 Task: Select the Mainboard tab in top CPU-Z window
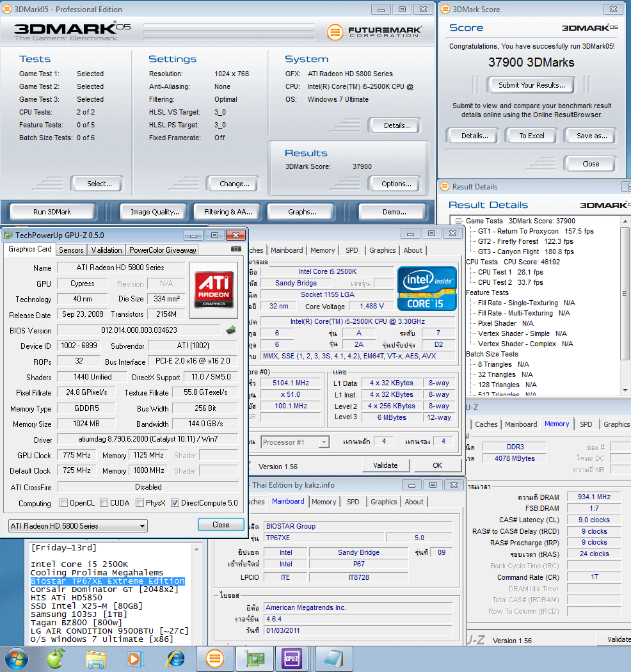[287, 250]
